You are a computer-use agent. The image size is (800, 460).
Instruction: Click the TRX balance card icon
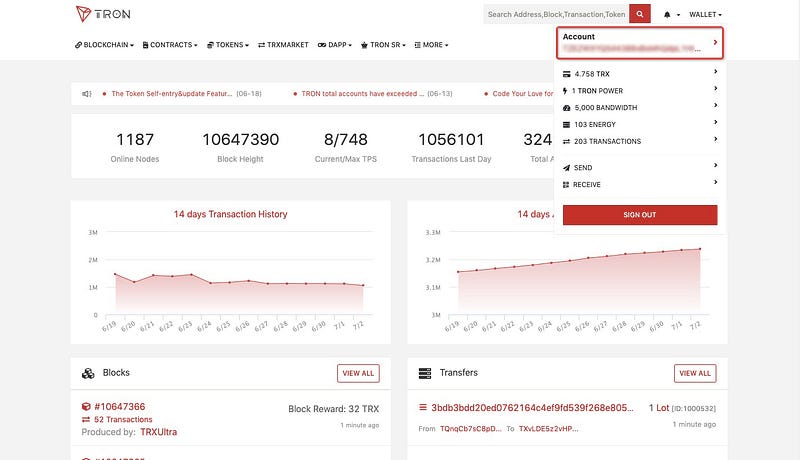pyautogui.click(x=566, y=74)
